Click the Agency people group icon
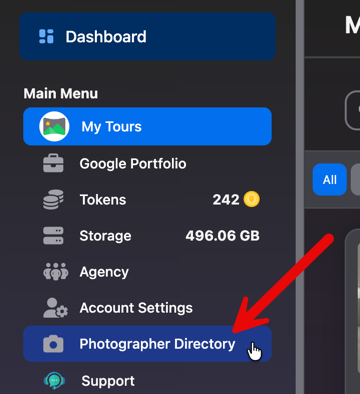The width and height of the screenshot is (360, 394). pos(56,271)
